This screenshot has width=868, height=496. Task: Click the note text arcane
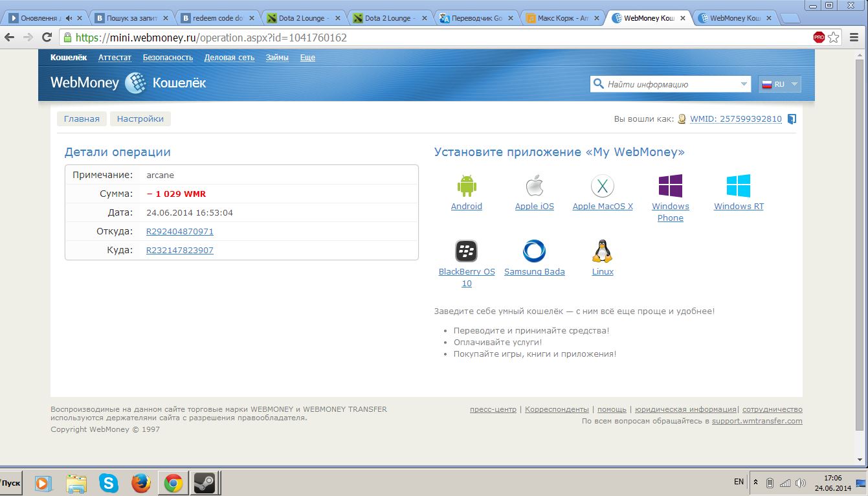point(160,175)
